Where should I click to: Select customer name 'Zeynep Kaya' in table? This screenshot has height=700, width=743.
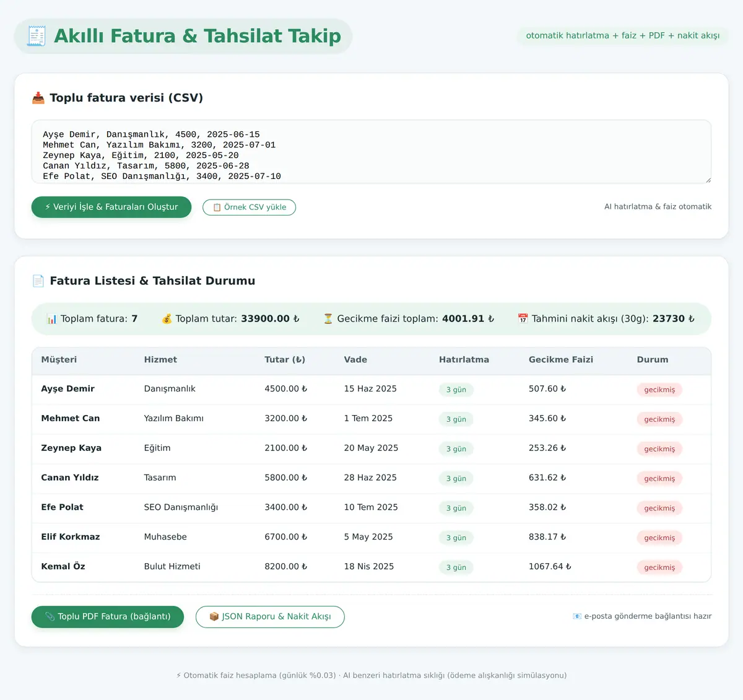coord(71,448)
